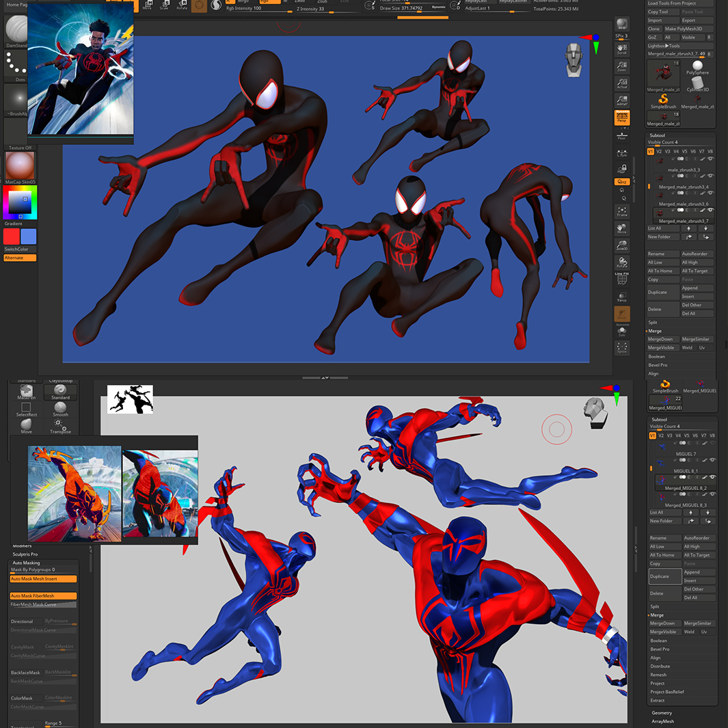Click AutoReorder in top window
Screen dimensions: 728x728
[697, 254]
